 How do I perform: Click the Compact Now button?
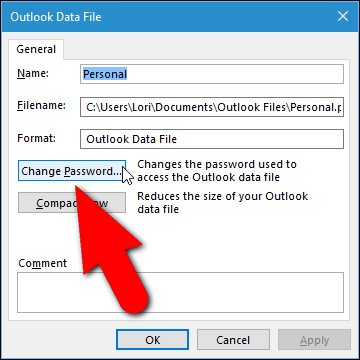(72, 203)
